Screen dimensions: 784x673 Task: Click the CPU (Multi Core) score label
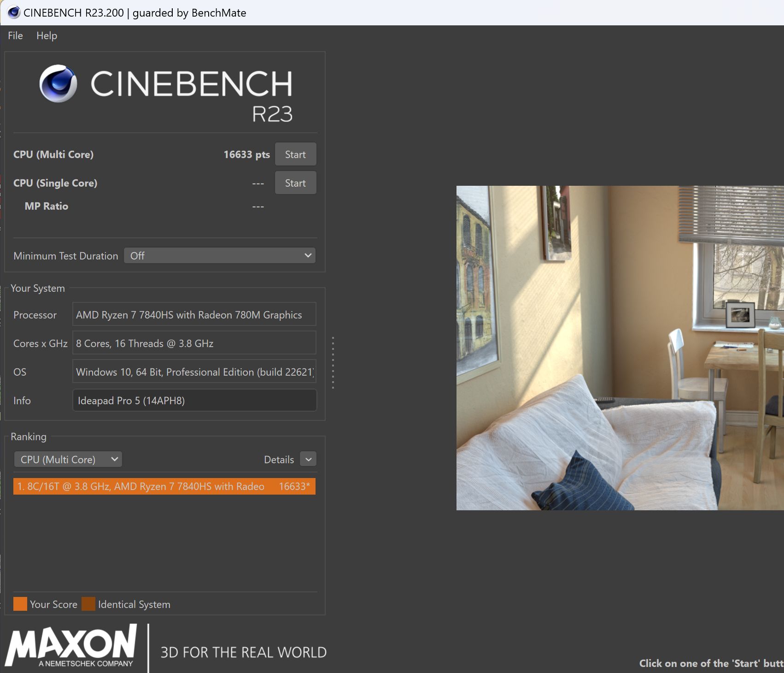pyautogui.click(x=53, y=154)
